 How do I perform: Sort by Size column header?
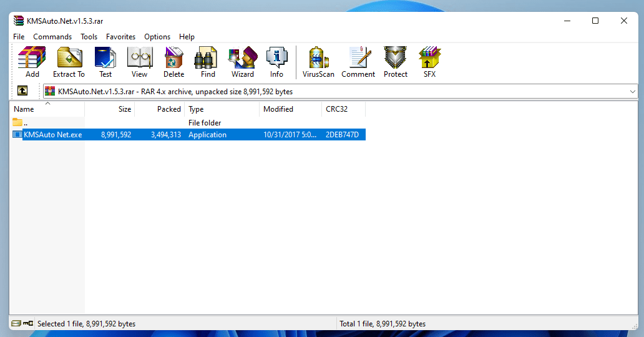110,109
